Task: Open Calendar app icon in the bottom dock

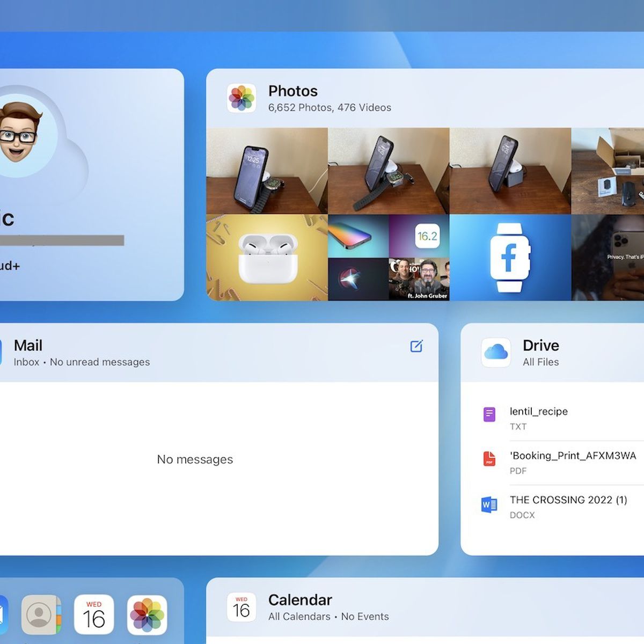Action: click(x=94, y=614)
